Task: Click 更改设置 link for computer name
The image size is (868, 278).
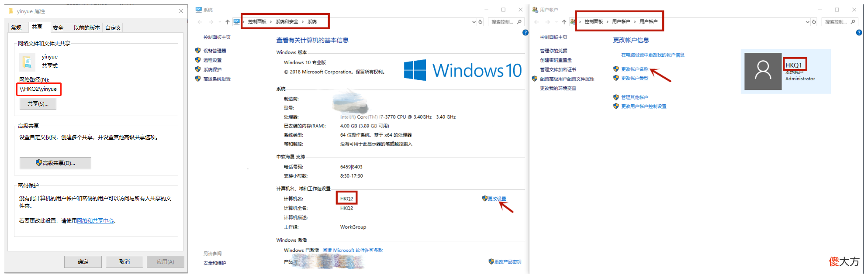Action: [x=497, y=199]
